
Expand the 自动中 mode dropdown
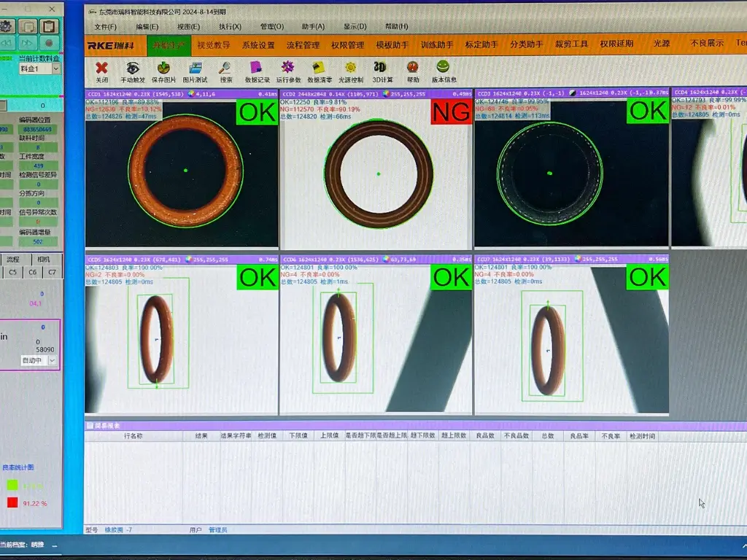[x=52, y=360]
